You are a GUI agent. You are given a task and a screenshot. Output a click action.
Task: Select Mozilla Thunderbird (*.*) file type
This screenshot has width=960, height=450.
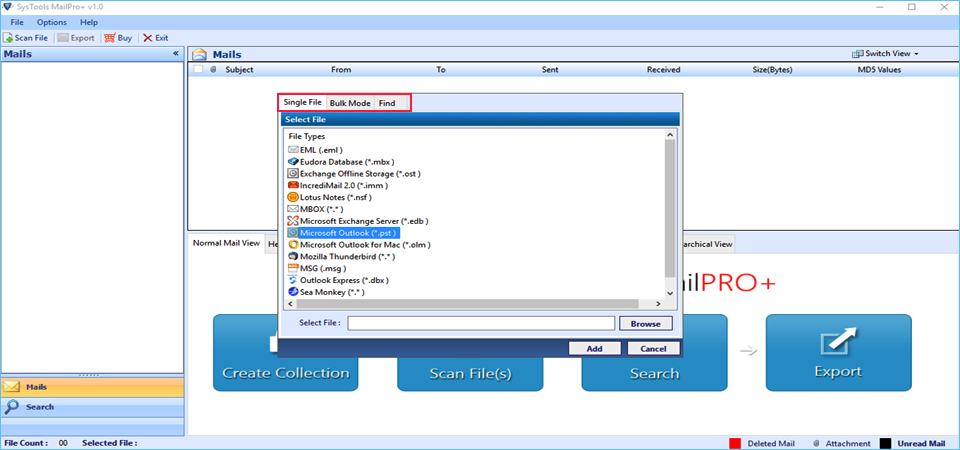tap(342, 257)
